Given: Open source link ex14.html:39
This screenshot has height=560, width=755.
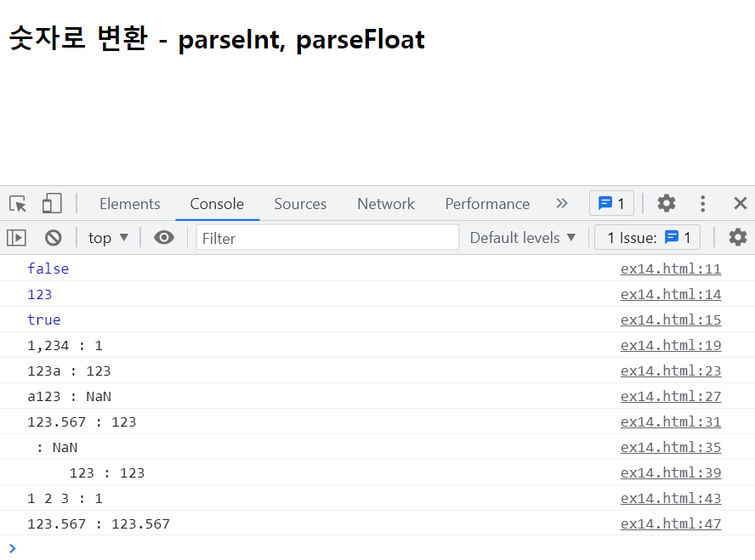Looking at the screenshot, I should pyautogui.click(x=670, y=472).
